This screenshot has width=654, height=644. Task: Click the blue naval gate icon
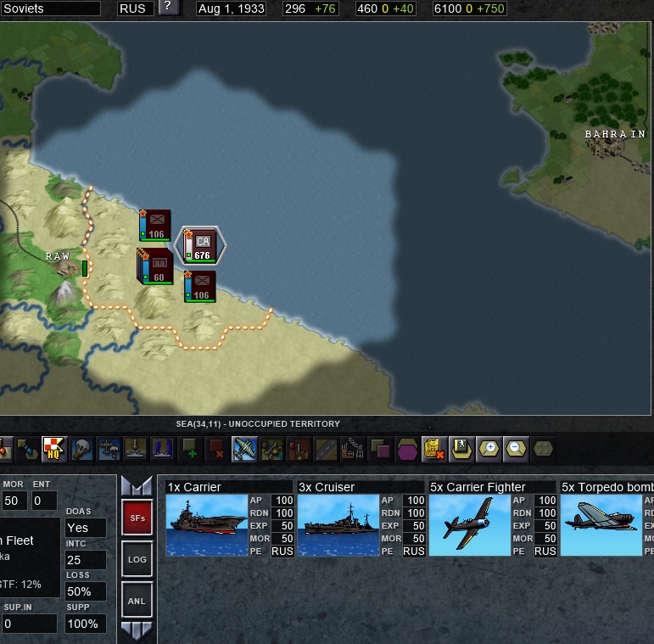[x=163, y=449]
